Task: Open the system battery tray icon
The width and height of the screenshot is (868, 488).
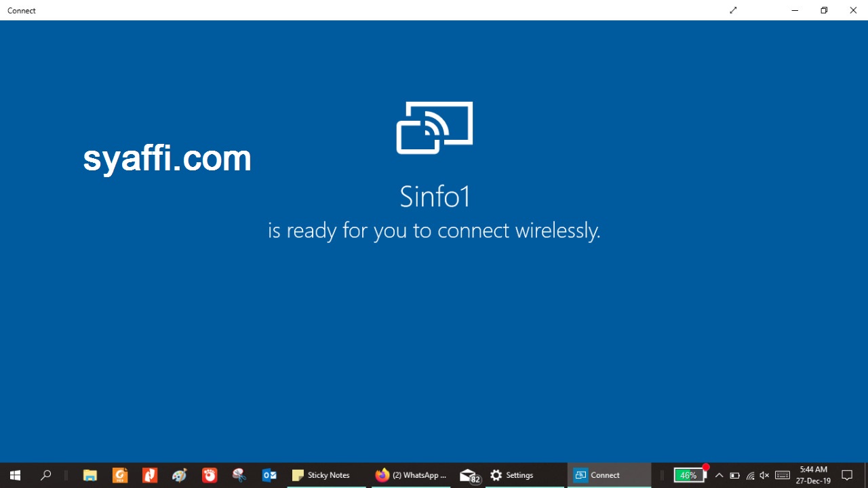Action: (734, 475)
